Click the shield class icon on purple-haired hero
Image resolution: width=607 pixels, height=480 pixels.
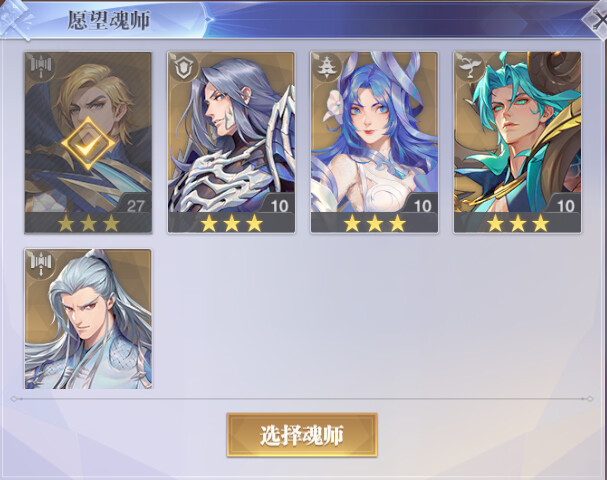click(184, 67)
